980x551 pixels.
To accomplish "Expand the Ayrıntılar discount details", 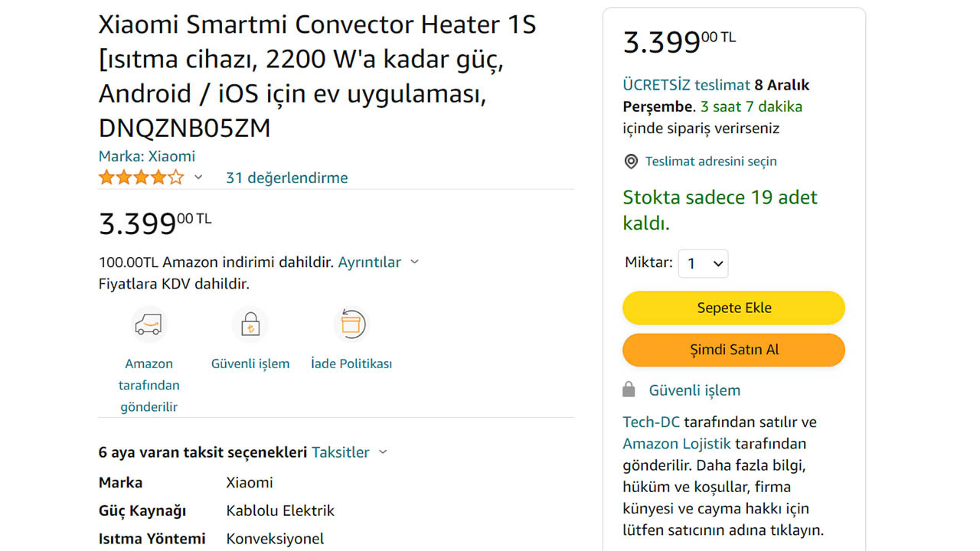I will click(378, 262).
